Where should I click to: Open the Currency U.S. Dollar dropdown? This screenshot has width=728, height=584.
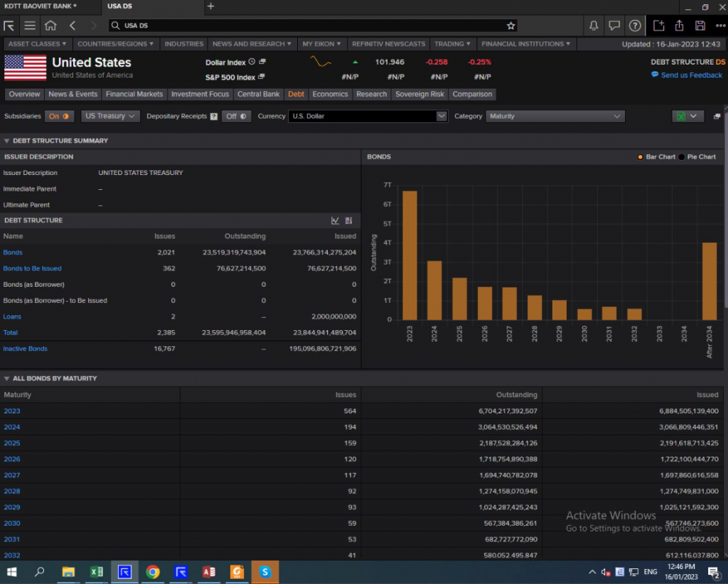coord(368,116)
